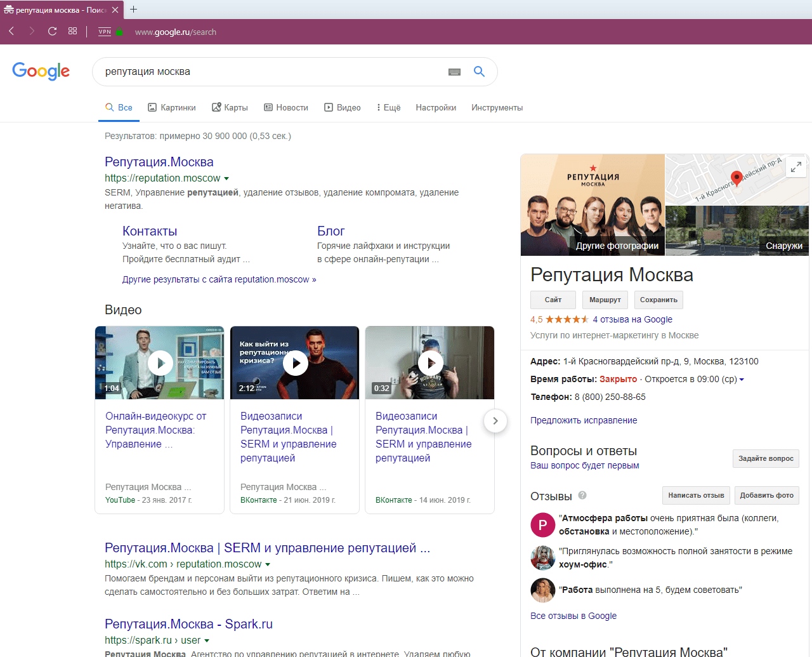This screenshot has height=657, width=812.
Task: Open Другие результаты с сайта reputation.moscow
Action: coord(219,279)
